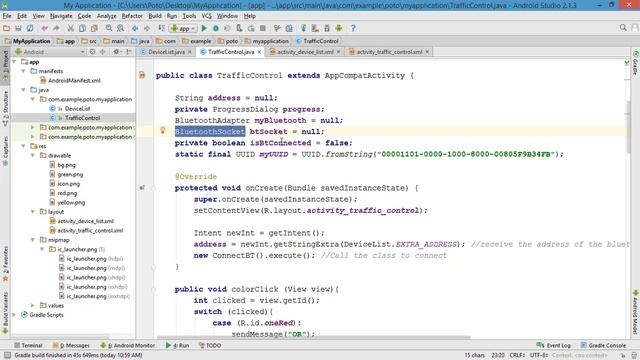Open the Project side tool tab

pos(5,65)
